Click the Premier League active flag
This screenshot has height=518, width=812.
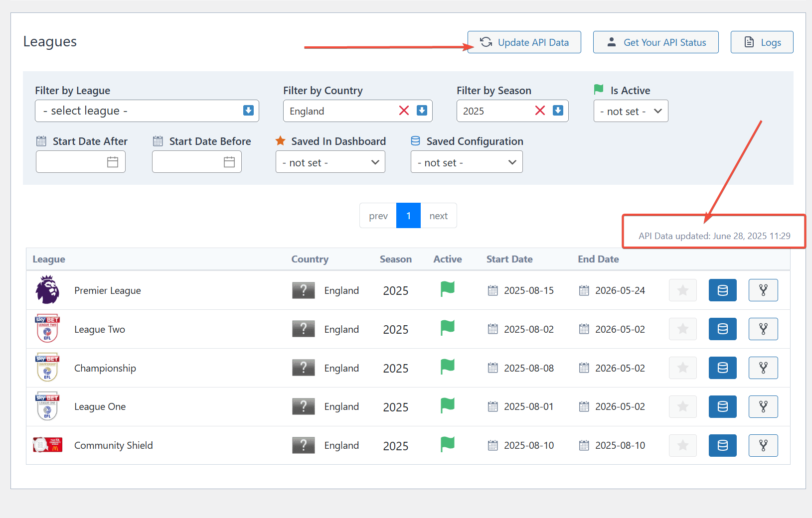[x=448, y=289]
